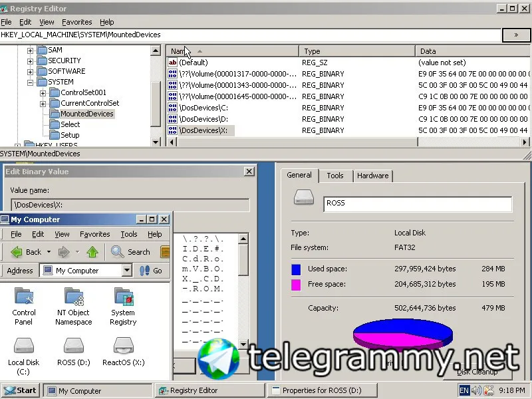Viewport: 532px width, 399px height.
Task: Open Registry Editor View menu
Action: [x=47, y=22]
